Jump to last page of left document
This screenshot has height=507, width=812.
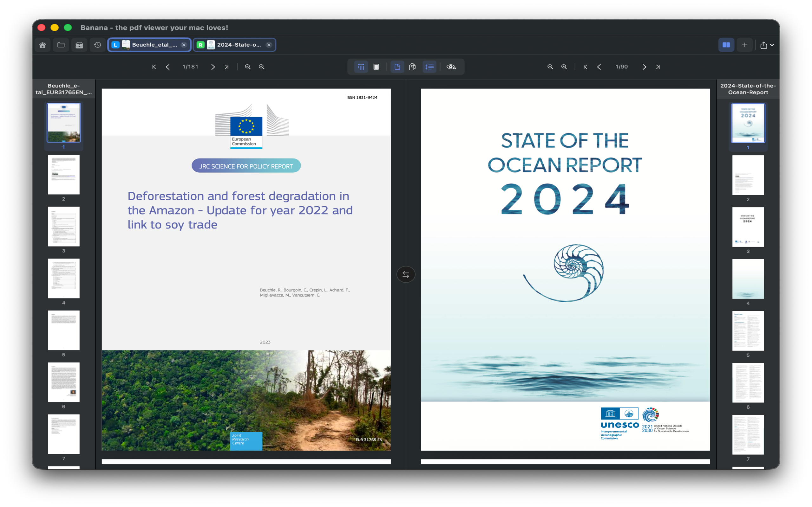click(227, 67)
